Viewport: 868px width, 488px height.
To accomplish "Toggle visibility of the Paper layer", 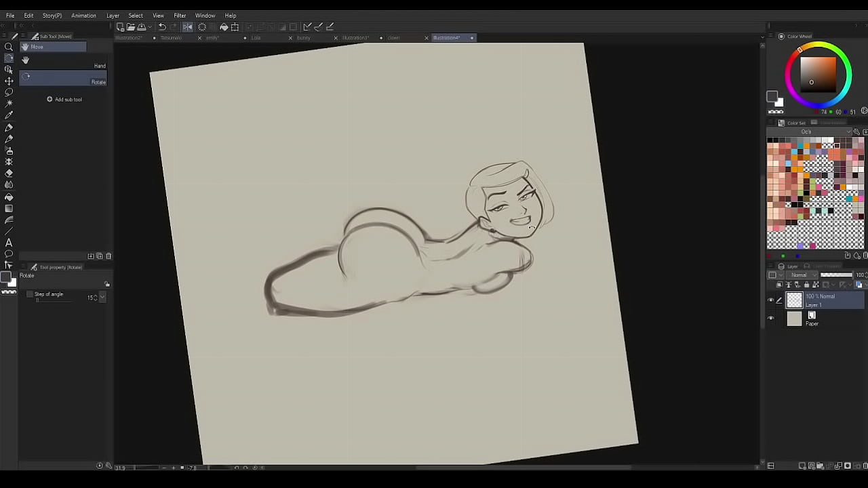I will [770, 319].
